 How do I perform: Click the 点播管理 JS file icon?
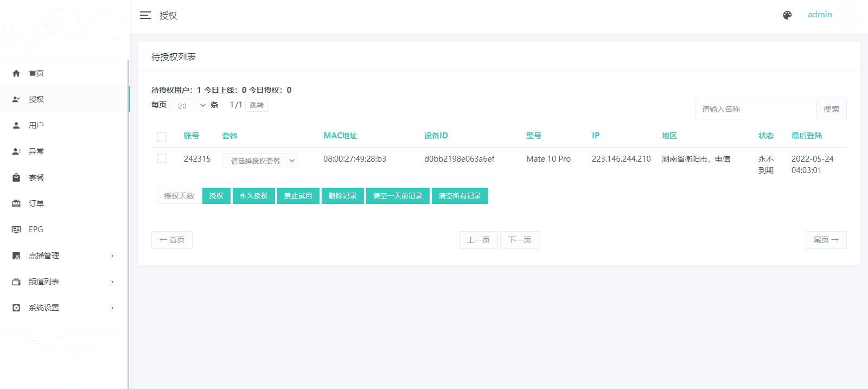click(x=16, y=256)
